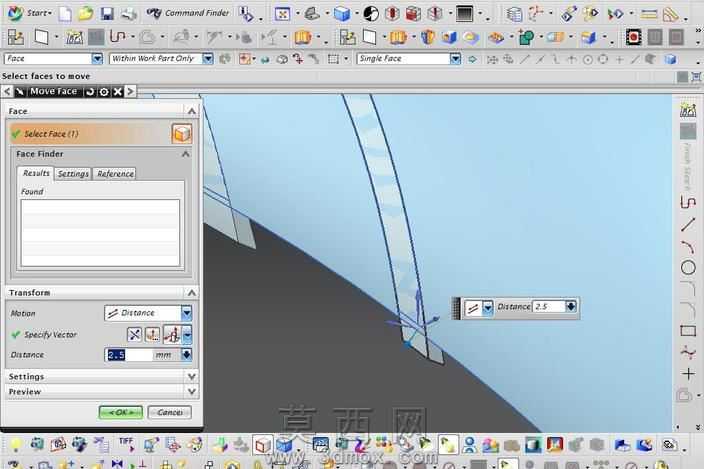Click the wireframe cube icon in bottom toolbar

[263, 445]
